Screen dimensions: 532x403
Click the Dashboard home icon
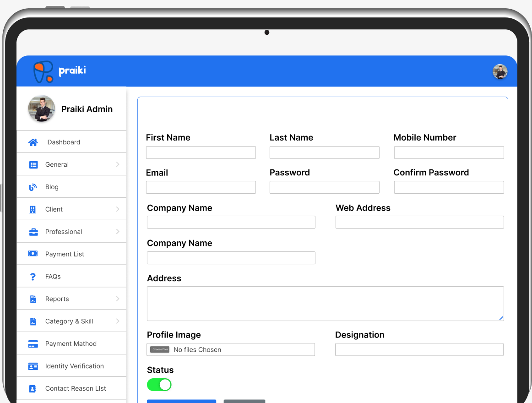click(33, 142)
